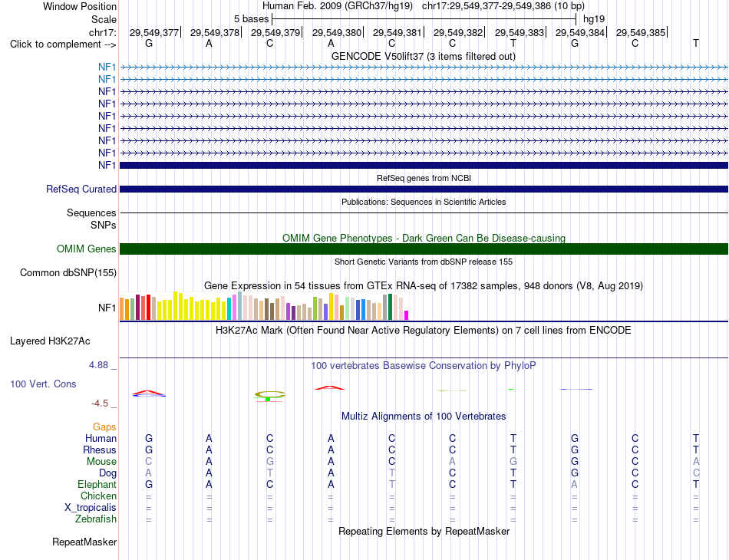Click position label 29,549,383 on ruler
The height and width of the screenshot is (560, 729).
[x=520, y=32]
